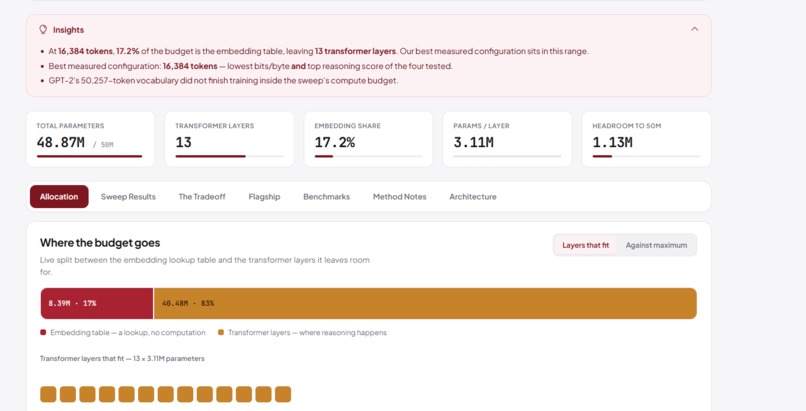
Task: Click the first orange layer square
Action: (x=48, y=395)
